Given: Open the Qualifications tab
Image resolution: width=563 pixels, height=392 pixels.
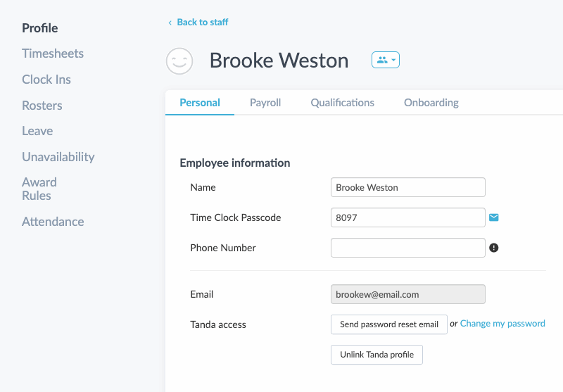Looking at the screenshot, I should pos(342,103).
